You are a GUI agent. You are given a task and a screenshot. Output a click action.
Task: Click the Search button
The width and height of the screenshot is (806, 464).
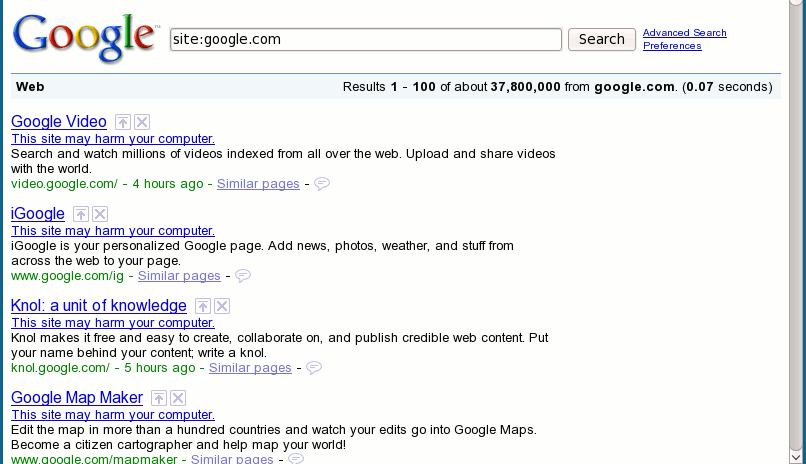point(601,40)
